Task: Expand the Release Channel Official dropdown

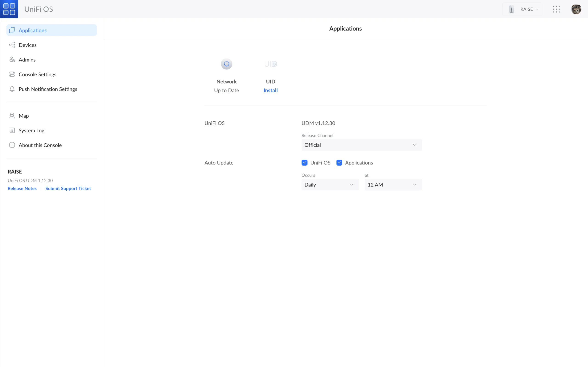Action: (x=362, y=145)
